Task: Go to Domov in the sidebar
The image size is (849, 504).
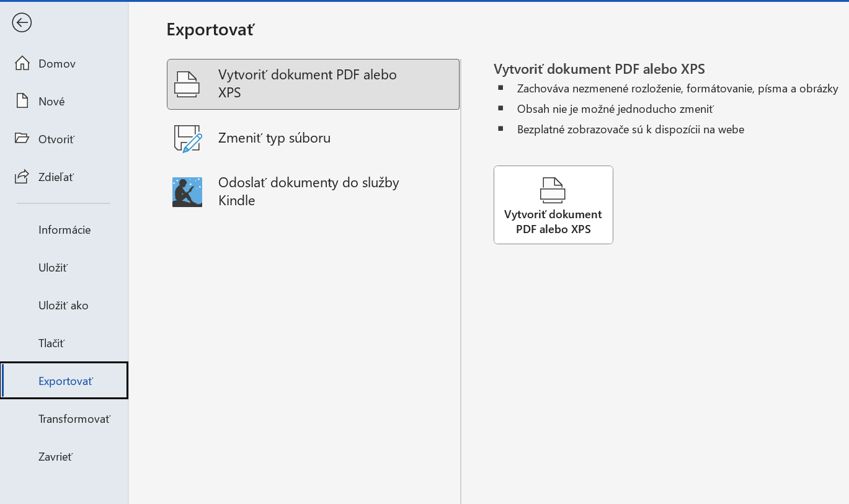Action: 57,63
